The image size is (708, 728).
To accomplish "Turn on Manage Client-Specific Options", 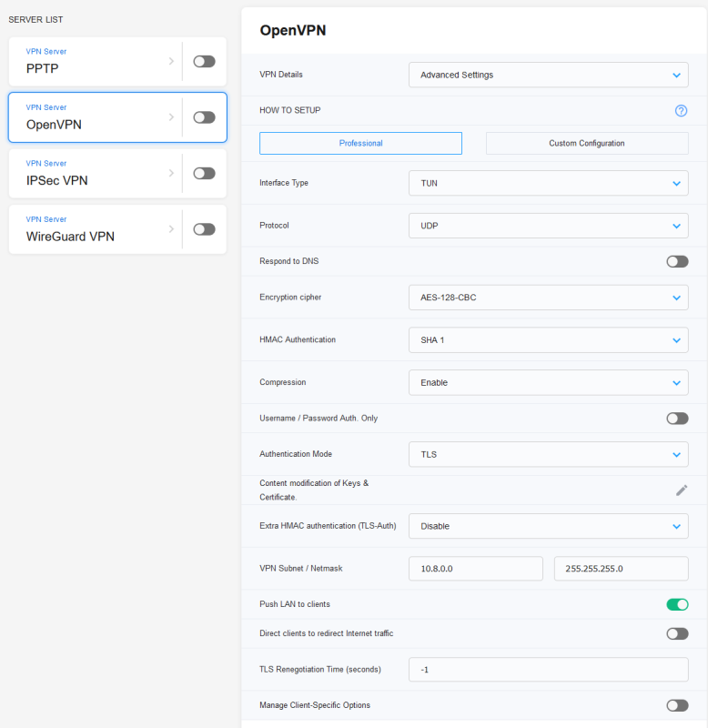I will pos(677,706).
